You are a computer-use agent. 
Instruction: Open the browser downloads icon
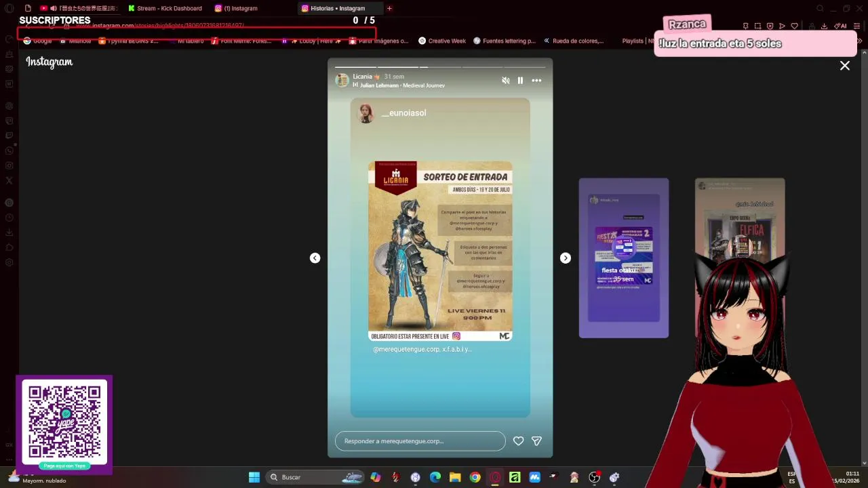[x=824, y=26]
